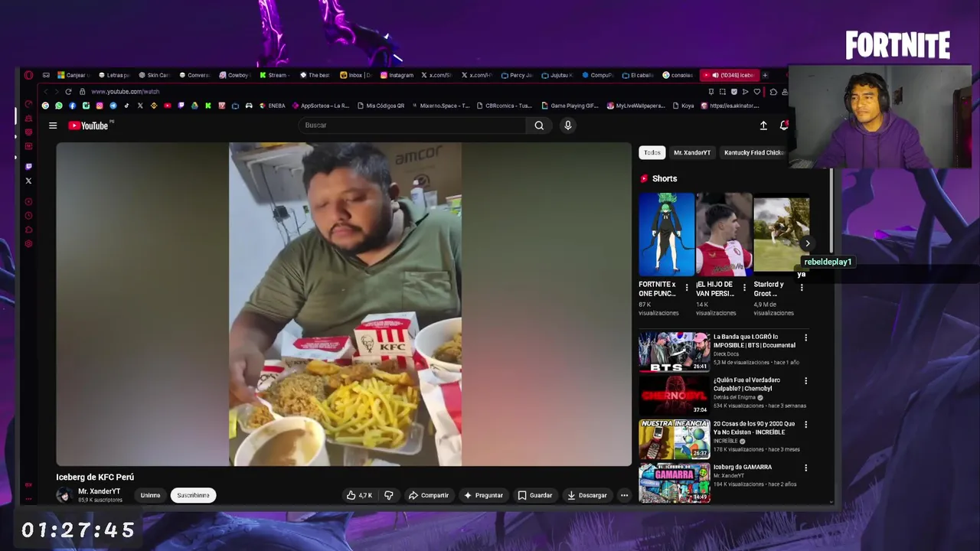Start voice search with the microphone
This screenshot has width=980, height=551.
567,126
